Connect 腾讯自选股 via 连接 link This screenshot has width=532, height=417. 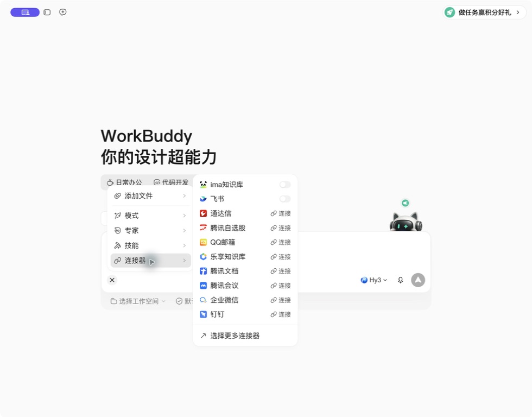(x=281, y=228)
